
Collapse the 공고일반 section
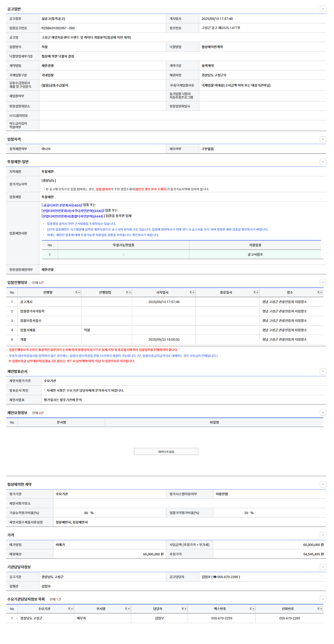point(323,9)
